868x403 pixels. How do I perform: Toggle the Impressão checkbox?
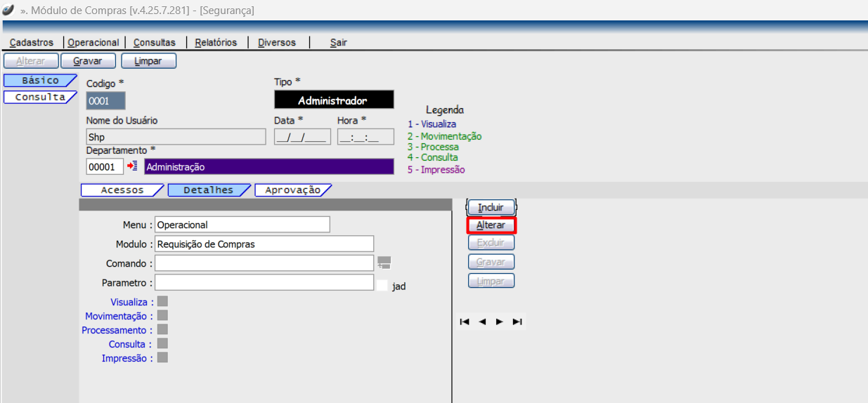pyautogui.click(x=162, y=357)
